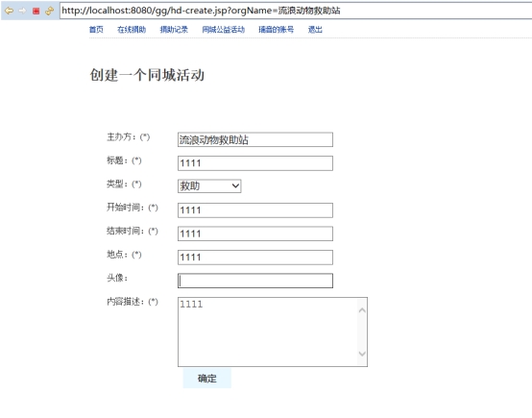Open the 同城公益活动 menu link
This screenshot has width=532, height=418.
223,30
